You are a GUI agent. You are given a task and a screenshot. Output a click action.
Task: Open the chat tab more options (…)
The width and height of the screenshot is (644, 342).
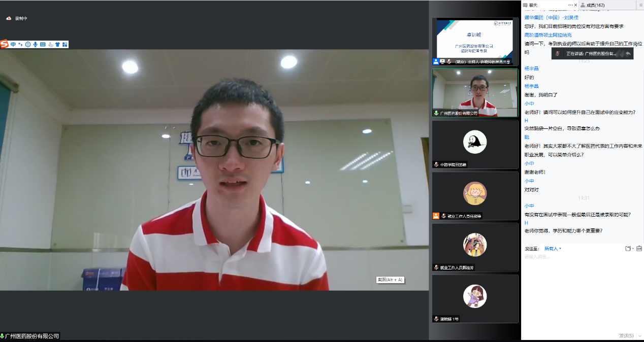click(570, 5)
